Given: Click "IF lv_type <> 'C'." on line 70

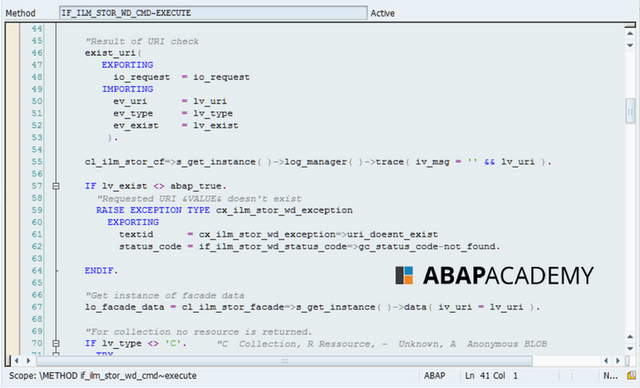Looking at the screenshot, I should 136,344.
